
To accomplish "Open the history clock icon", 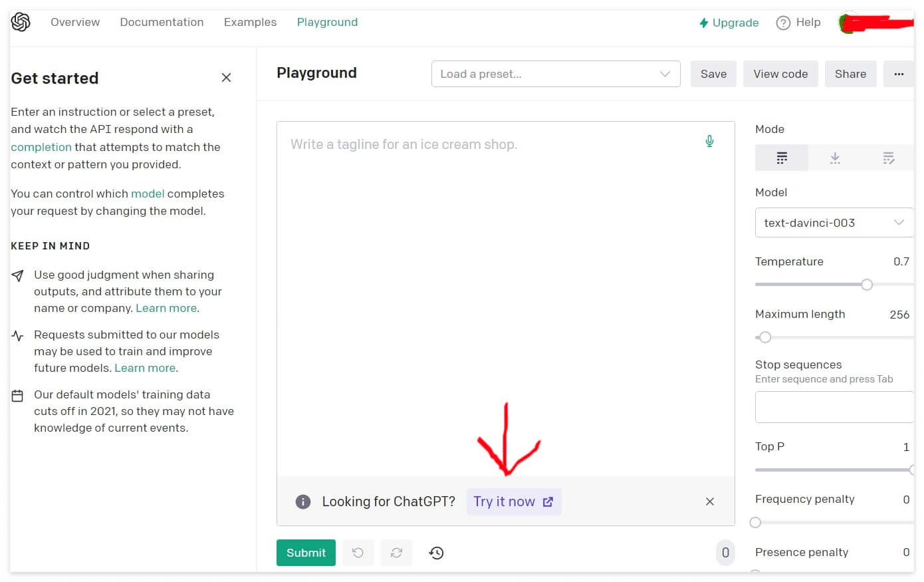I will click(x=436, y=553).
